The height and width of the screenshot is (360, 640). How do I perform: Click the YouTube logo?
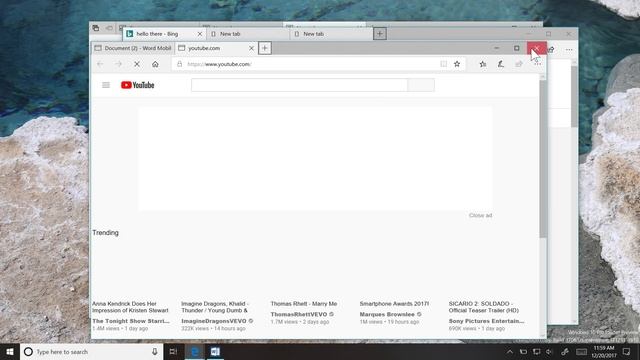point(138,85)
